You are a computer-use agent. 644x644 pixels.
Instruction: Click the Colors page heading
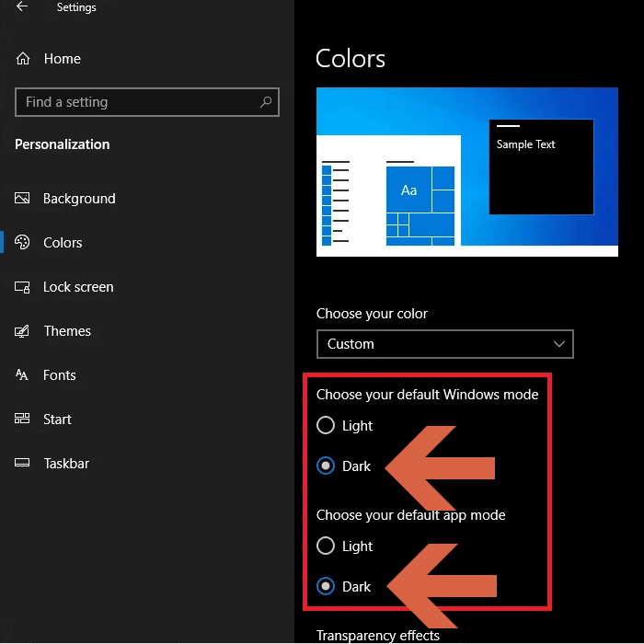pyautogui.click(x=351, y=58)
